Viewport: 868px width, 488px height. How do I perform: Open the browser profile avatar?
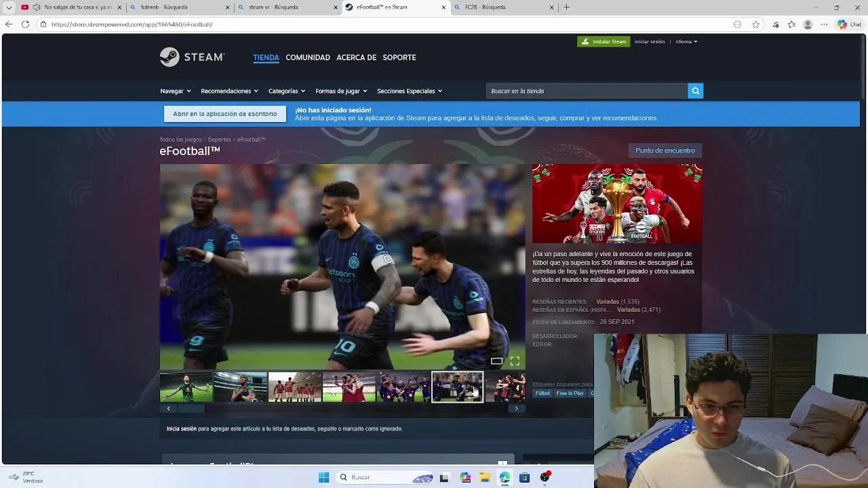coord(808,24)
